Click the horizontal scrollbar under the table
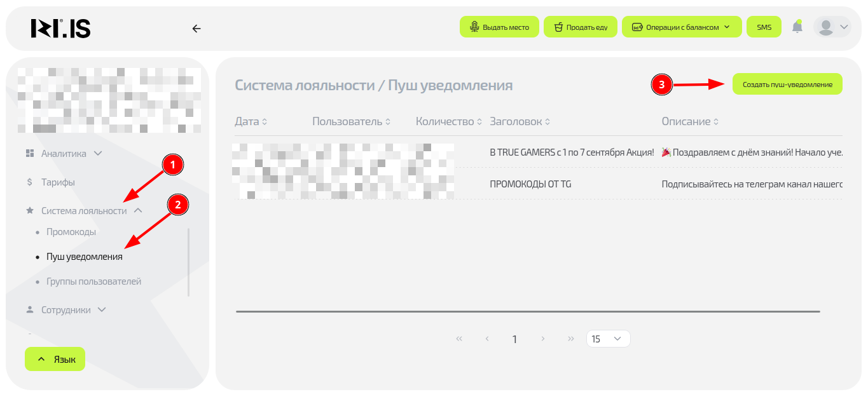 tap(528, 311)
